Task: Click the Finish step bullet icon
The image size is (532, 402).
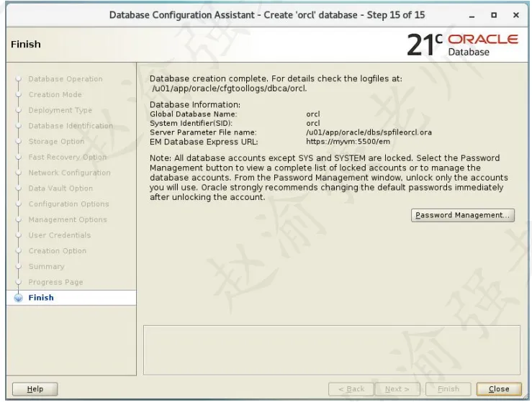Action: 18,298
